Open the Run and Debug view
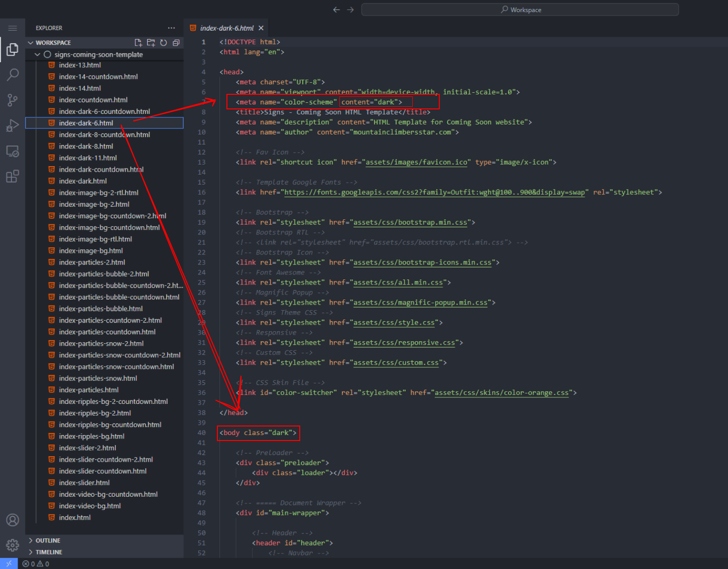 point(13,125)
